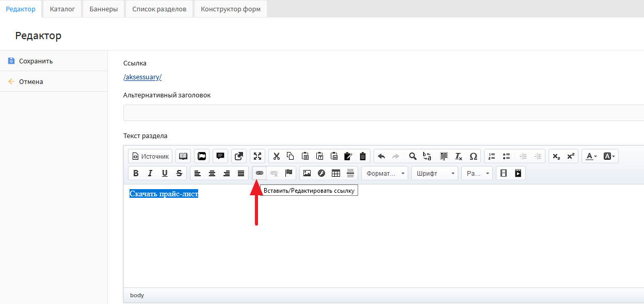Image resolution: width=644 pixels, height=304 pixels.
Task: Insert an image into the editor
Action: click(307, 173)
